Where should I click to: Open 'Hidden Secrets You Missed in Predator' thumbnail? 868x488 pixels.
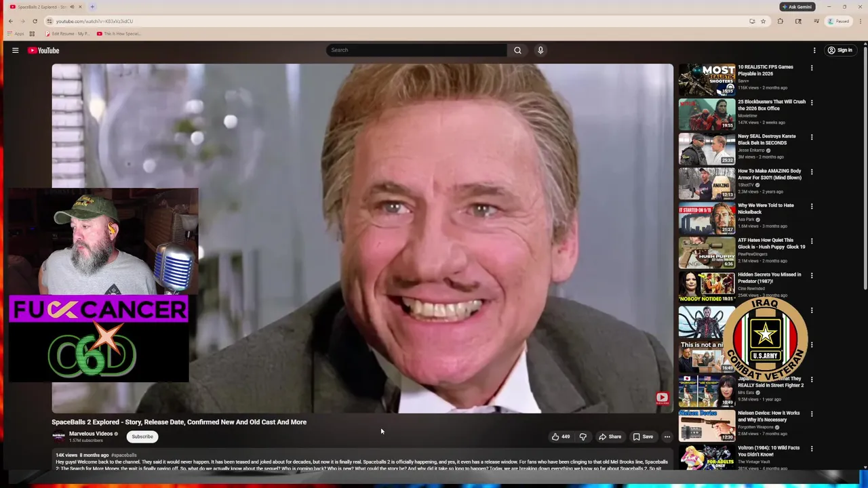(707, 287)
